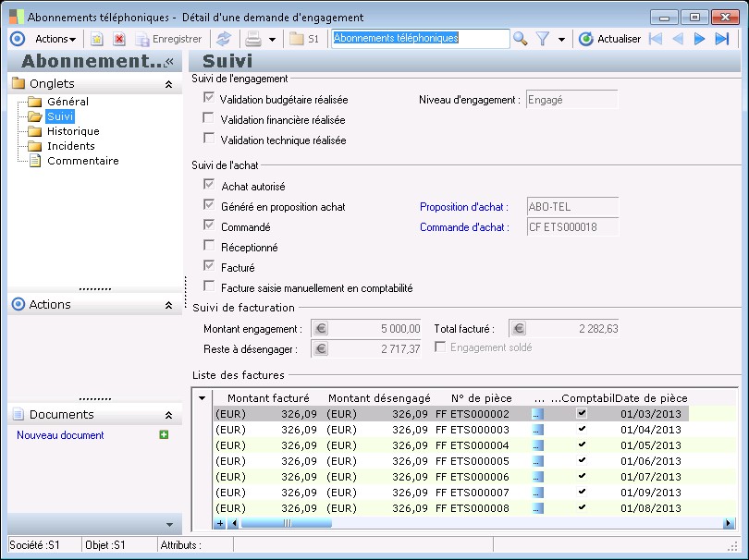Open the Historique tab in tree
This screenshot has width=749, height=560.
point(73,131)
